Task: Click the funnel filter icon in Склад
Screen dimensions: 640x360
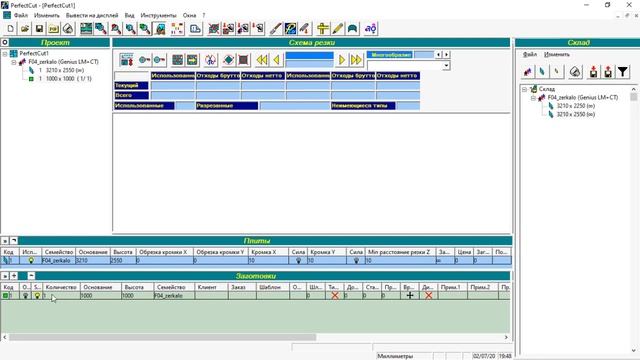Action: coord(622,72)
